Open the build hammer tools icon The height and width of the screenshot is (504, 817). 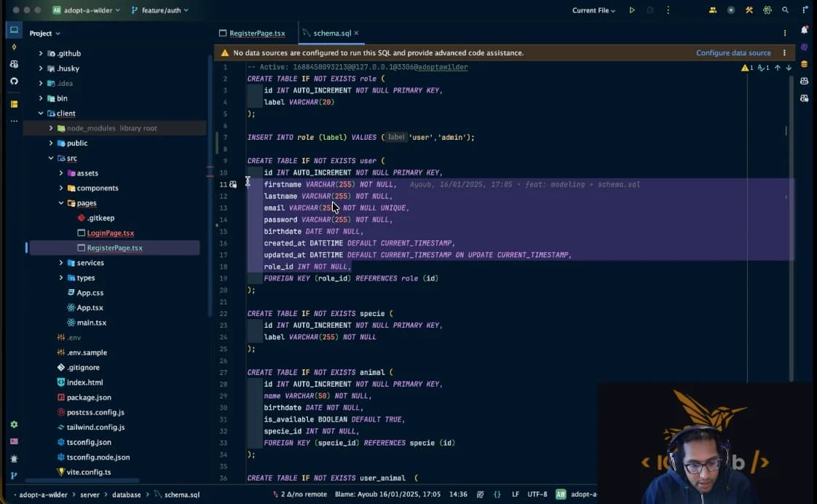click(x=749, y=10)
